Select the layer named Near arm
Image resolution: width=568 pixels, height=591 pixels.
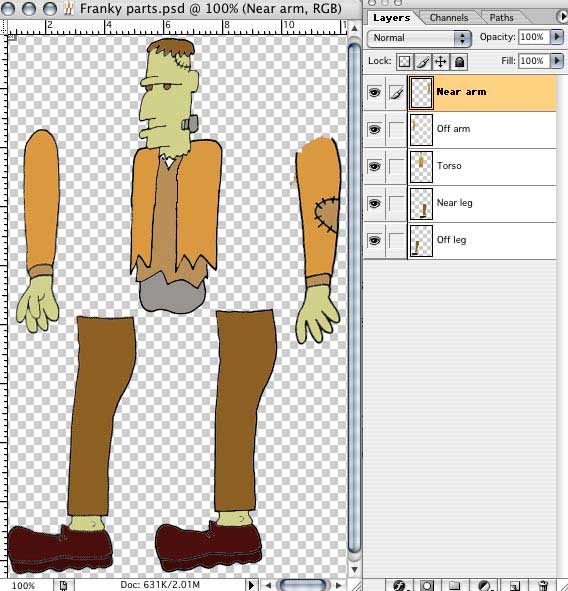click(461, 92)
